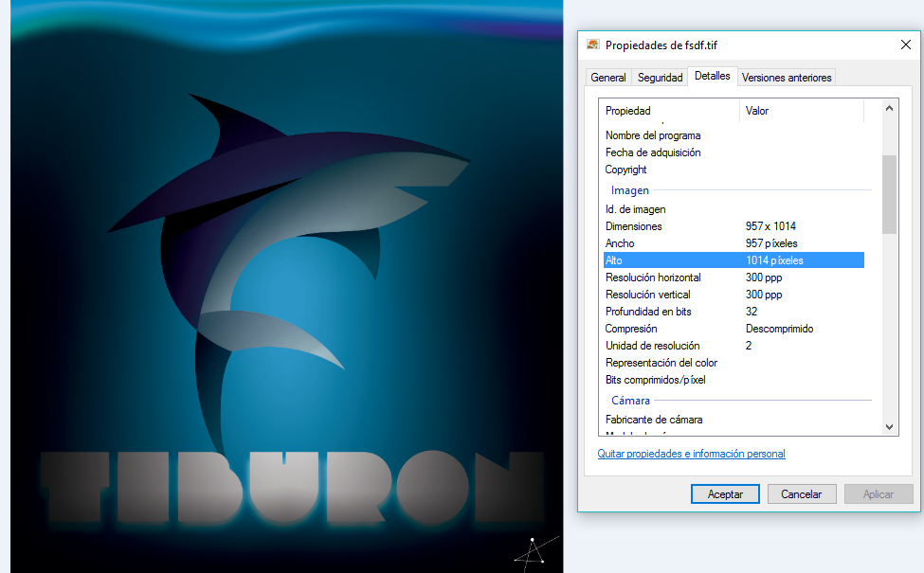
Task: Select the Detalles tab
Action: pyautogui.click(x=712, y=76)
